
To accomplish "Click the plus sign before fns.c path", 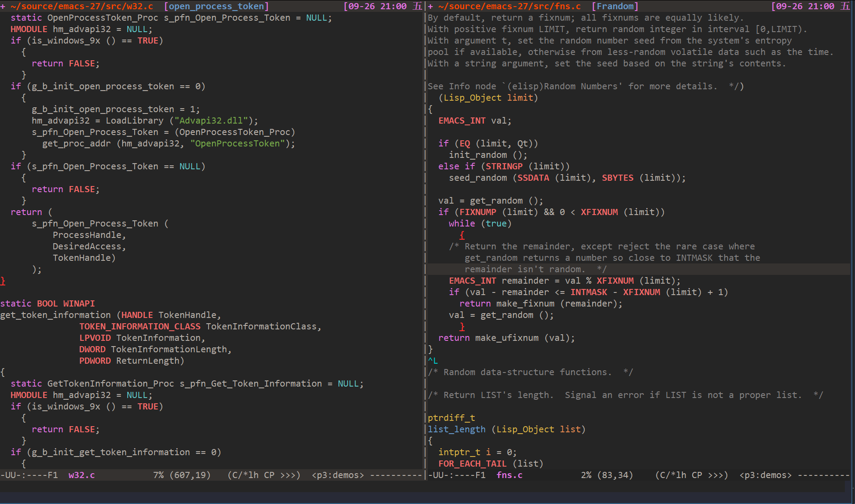I will 430,6.
